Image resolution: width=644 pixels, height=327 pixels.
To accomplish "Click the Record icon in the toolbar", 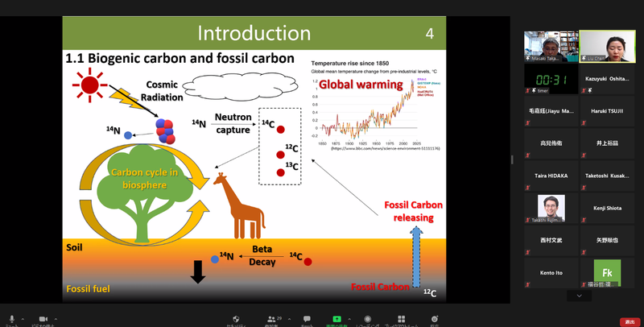I will click(367, 320).
